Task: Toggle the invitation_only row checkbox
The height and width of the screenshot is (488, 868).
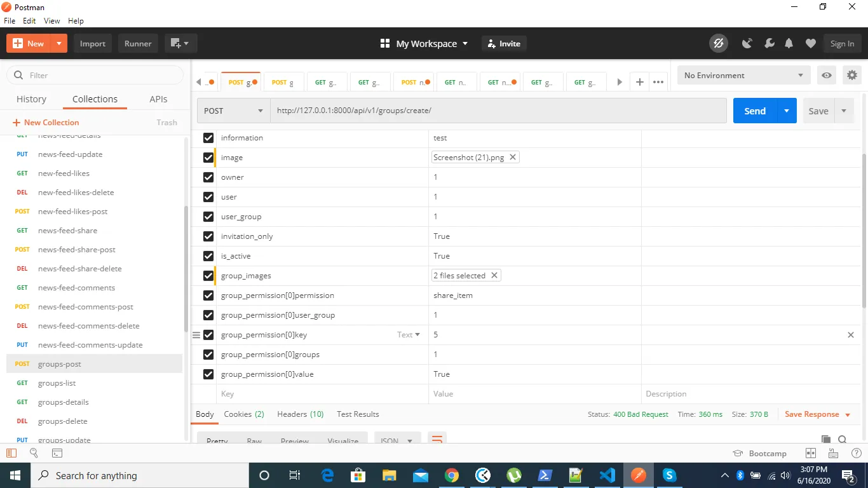Action: [x=208, y=236]
